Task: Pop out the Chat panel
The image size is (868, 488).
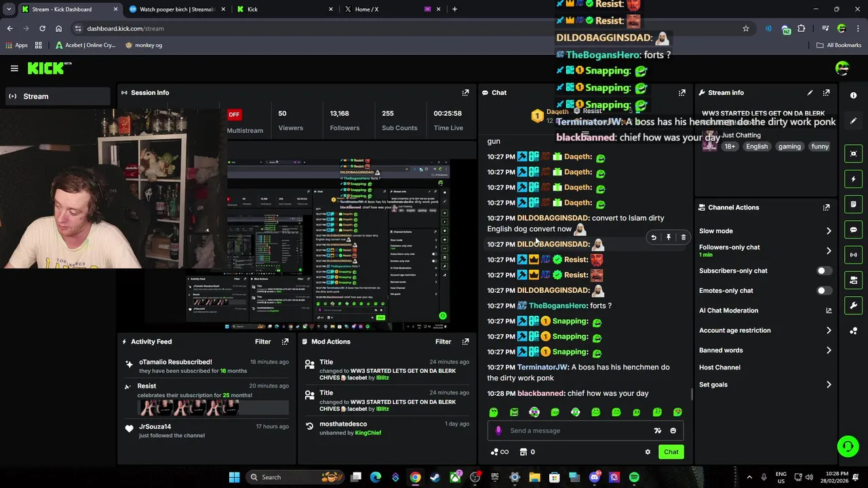Action: click(682, 93)
